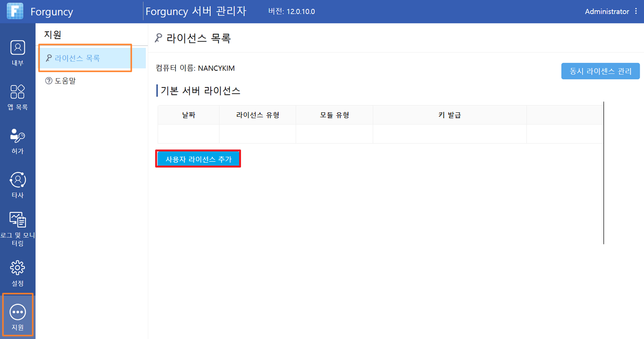Click the Forguncy logo icon
This screenshot has height=339, width=644.
[x=15, y=11]
